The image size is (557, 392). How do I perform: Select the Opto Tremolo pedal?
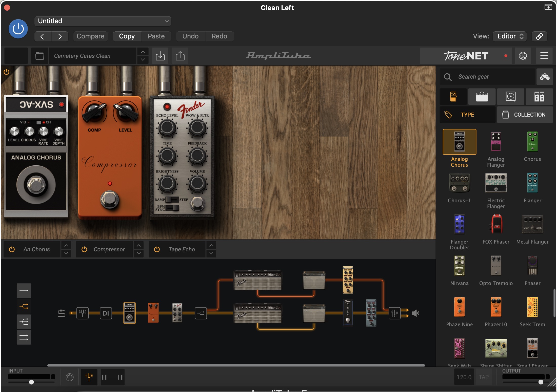(x=496, y=266)
